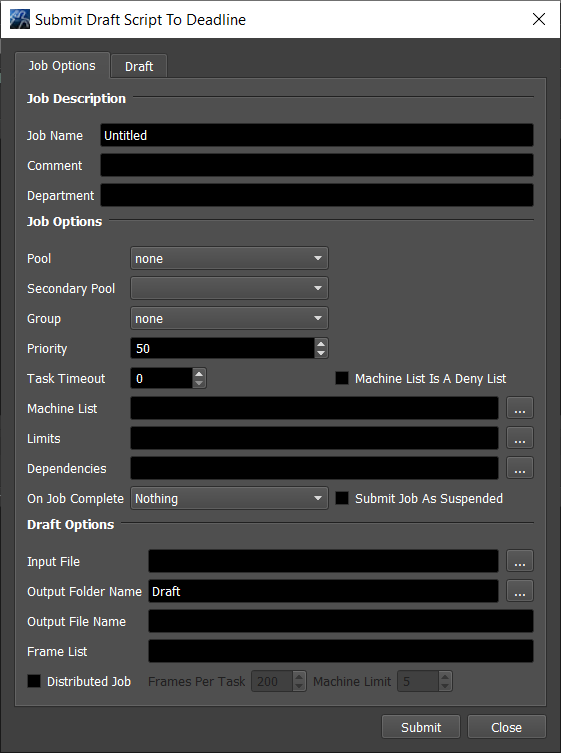This screenshot has width=561, height=753.
Task: Click the Submit button
Action: 421,727
